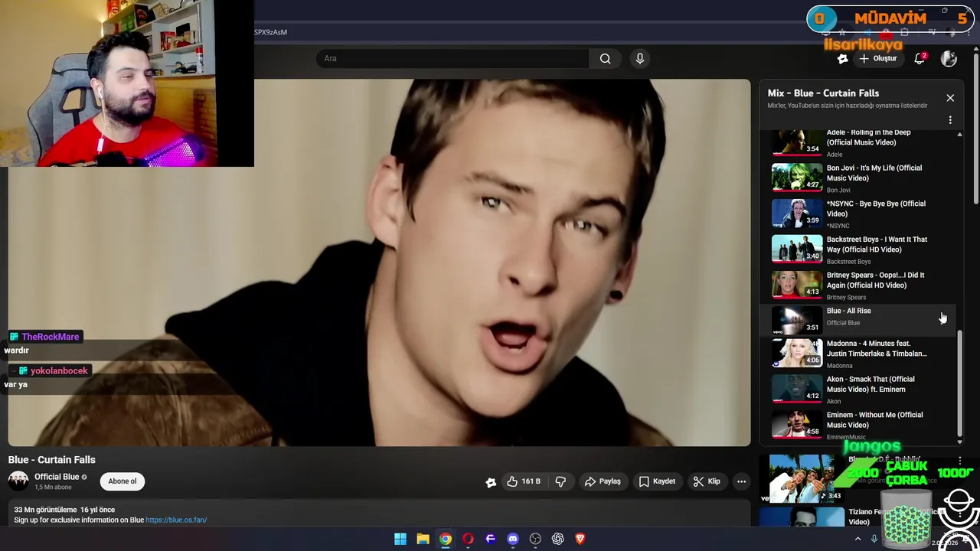Viewport: 980px width, 551px height.
Task: Open Discord from the taskbar
Action: click(513, 539)
